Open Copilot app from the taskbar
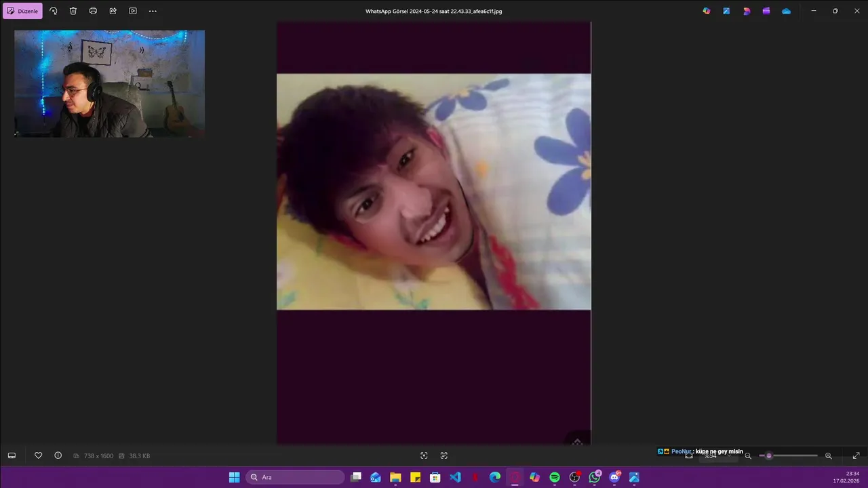Screen dimensions: 868x488 (x=534, y=477)
